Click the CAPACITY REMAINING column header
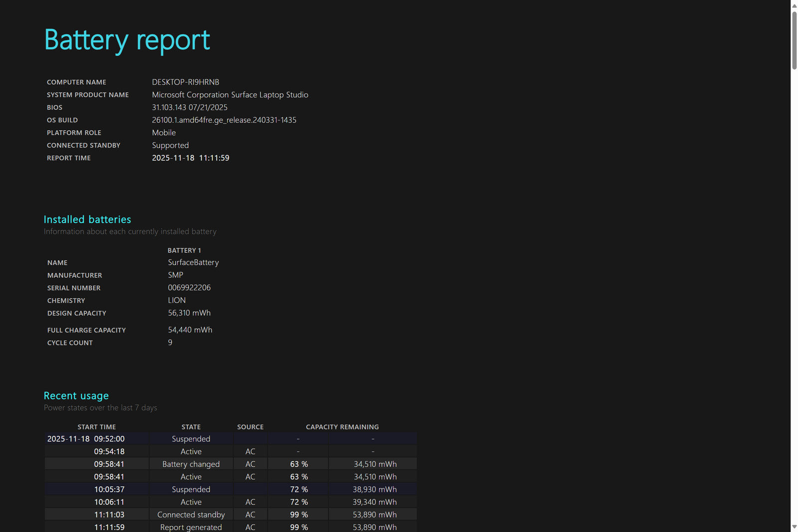The image size is (798, 532). (x=342, y=427)
